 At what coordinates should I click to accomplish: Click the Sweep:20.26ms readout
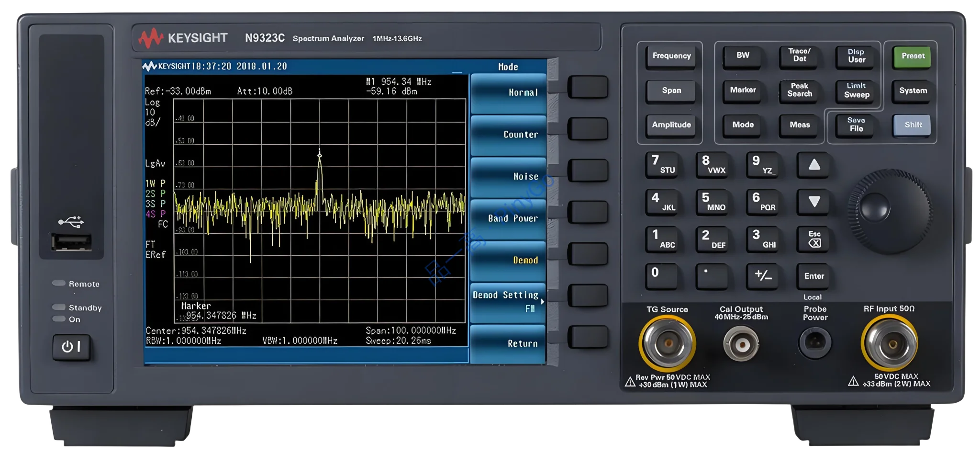[x=398, y=341]
